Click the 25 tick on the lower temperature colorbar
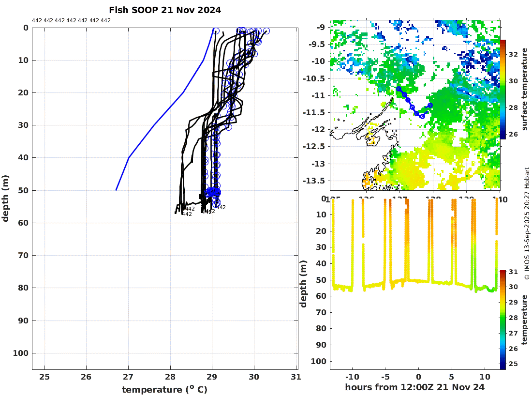 [x=513, y=364]
